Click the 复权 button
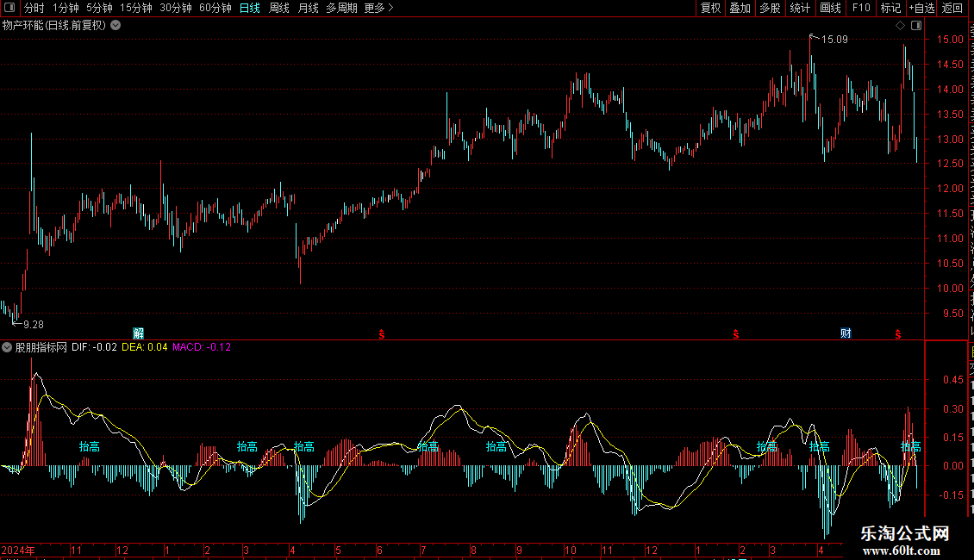 tap(710, 8)
